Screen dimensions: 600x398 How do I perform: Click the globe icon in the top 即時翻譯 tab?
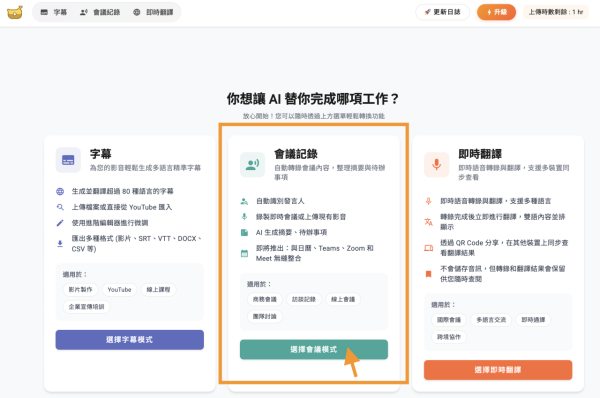[137, 12]
